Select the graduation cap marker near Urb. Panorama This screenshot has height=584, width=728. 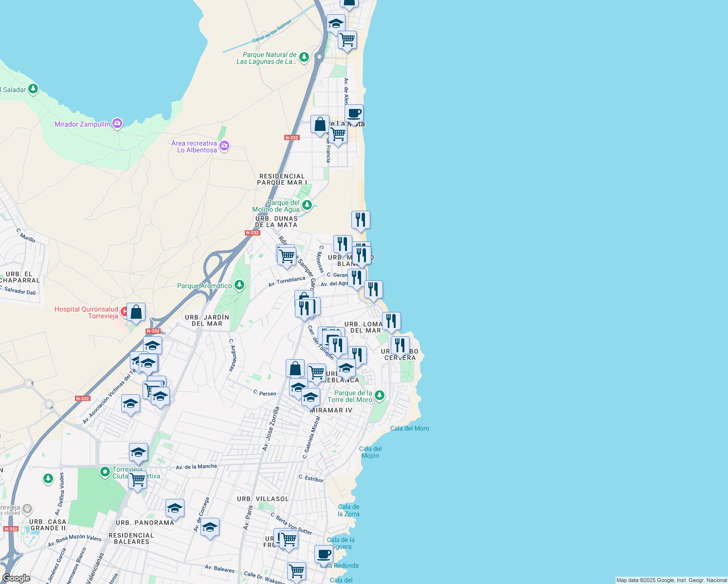tap(175, 508)
